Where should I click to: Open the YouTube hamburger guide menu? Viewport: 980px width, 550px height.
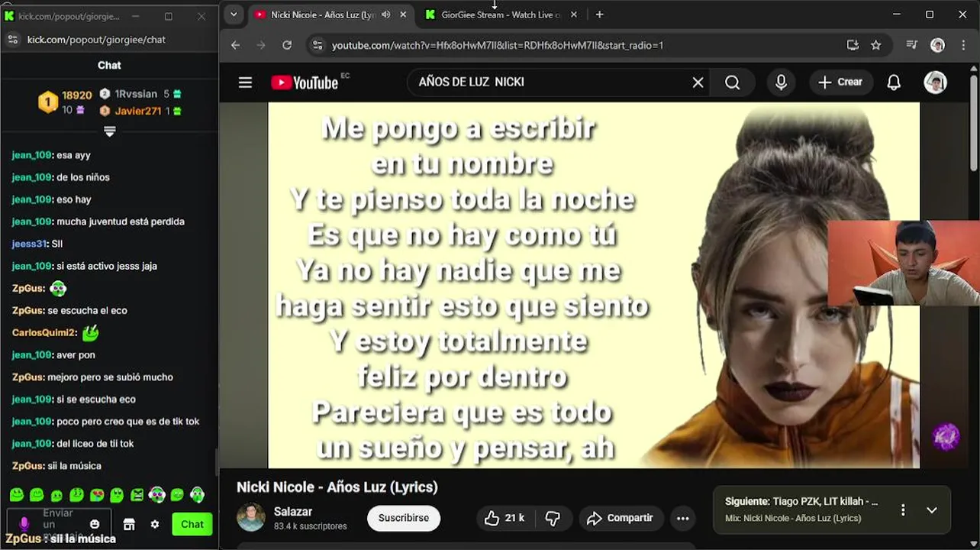[x=245, y=82]
